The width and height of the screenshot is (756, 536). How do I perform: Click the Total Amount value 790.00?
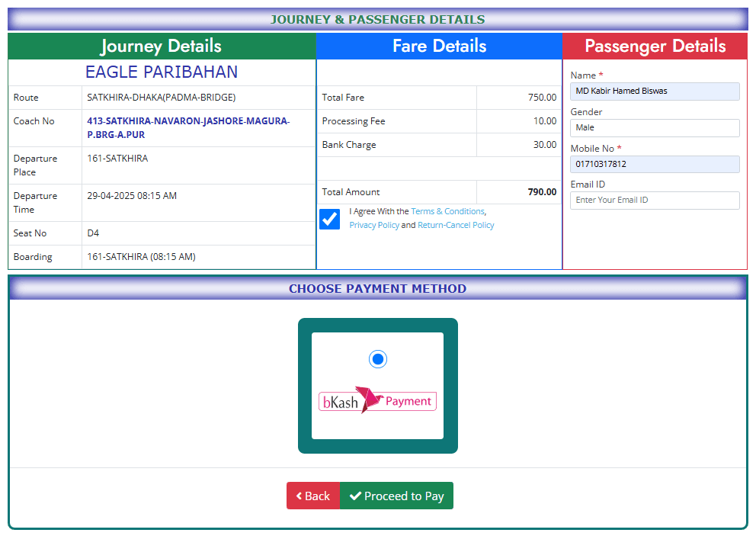click(x=542, y=192)
